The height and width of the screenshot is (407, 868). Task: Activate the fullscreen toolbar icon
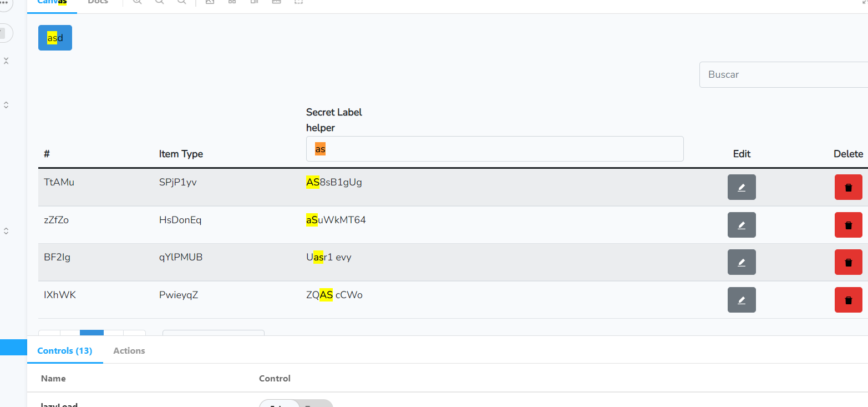click(298, 2)
